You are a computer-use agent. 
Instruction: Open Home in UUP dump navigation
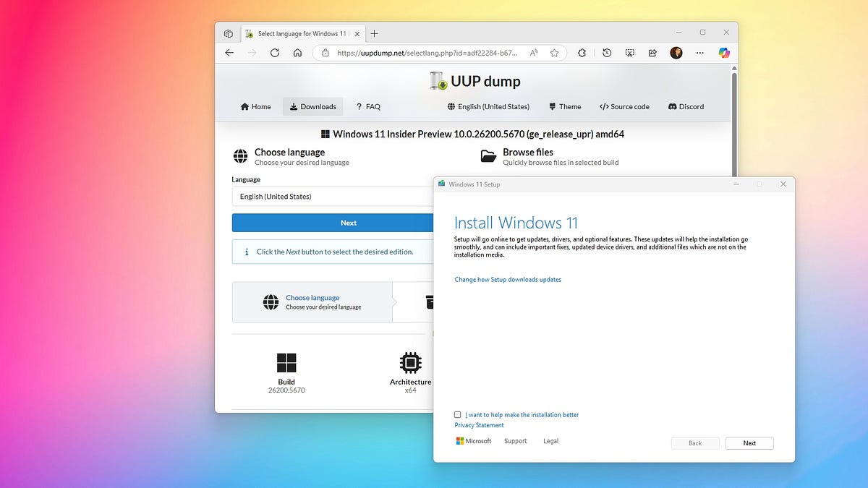click(255, 106)
